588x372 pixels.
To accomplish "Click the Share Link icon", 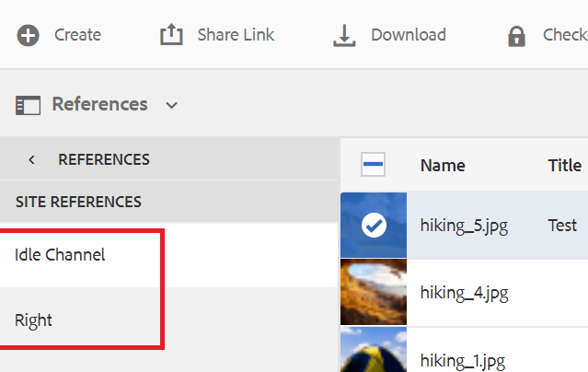I will pos(171,35).
